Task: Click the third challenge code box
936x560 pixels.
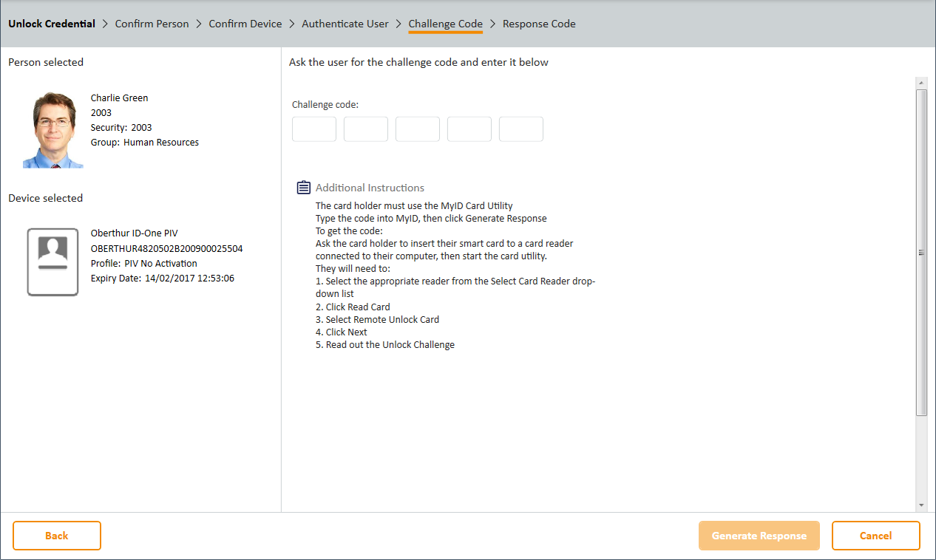Action: (x=418, y=129)
